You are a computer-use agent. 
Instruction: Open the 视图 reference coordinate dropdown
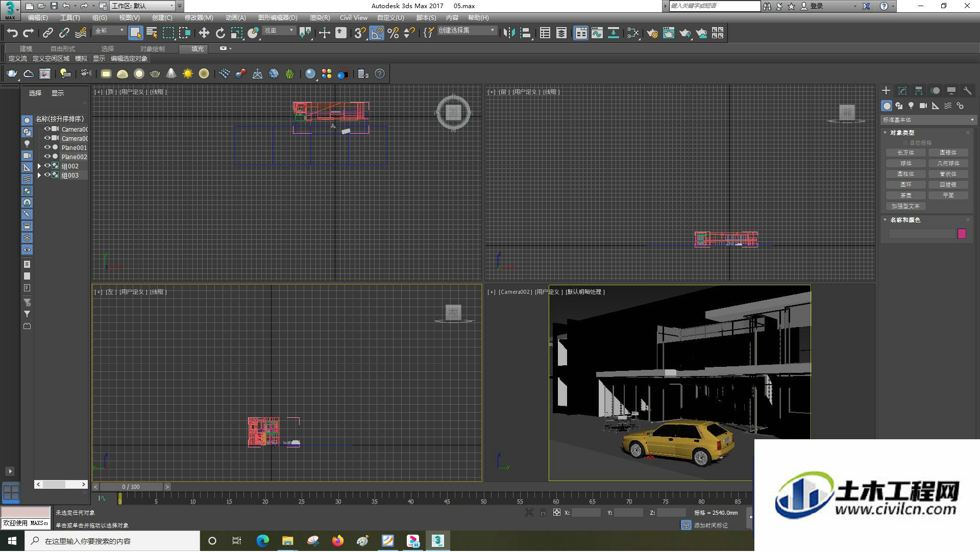[x=279, y=31]
